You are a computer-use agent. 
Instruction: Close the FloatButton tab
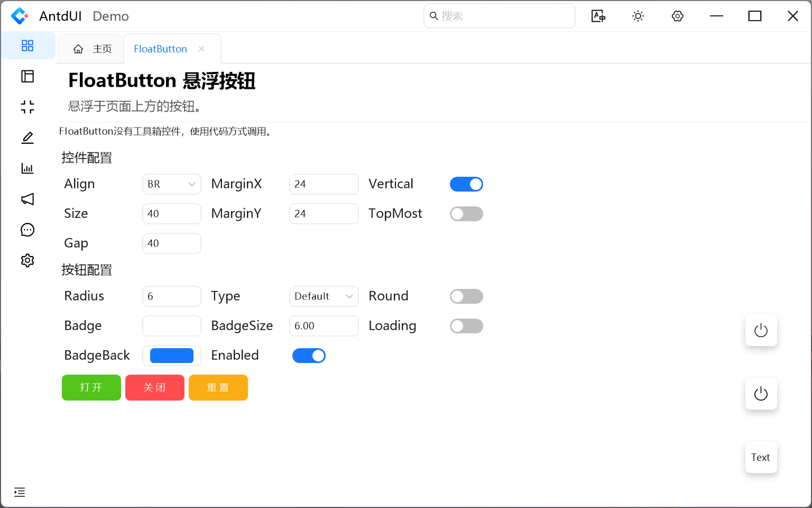(x=201, y=49)
